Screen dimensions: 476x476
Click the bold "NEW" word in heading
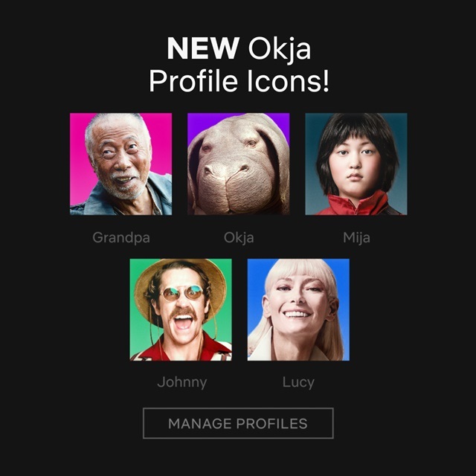click(203, 48)
